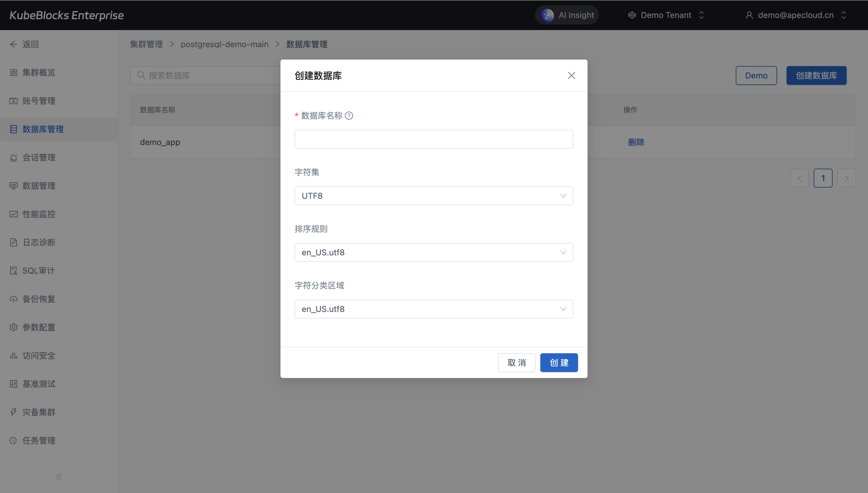Screen dimensions: 868x493
Task: Expand the 字符分类区域 ctype dropdown
Action: click(x=433, y=309)
